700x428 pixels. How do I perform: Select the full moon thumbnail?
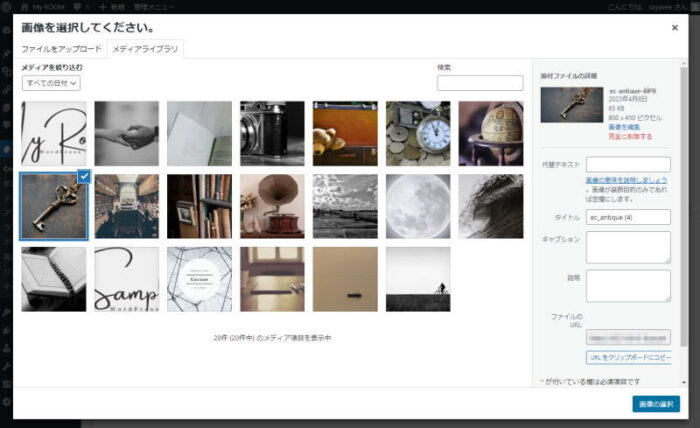pos(418,206)
